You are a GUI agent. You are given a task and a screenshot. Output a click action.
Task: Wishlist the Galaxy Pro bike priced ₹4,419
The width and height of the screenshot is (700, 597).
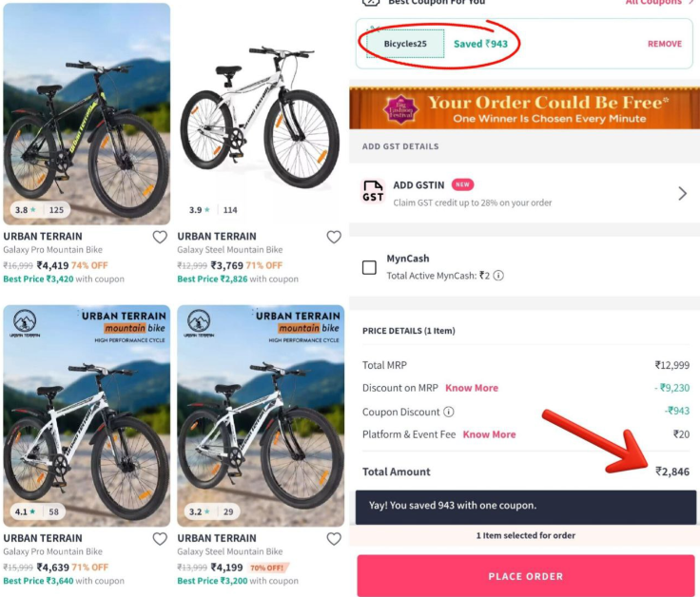[x=160, y=237]
